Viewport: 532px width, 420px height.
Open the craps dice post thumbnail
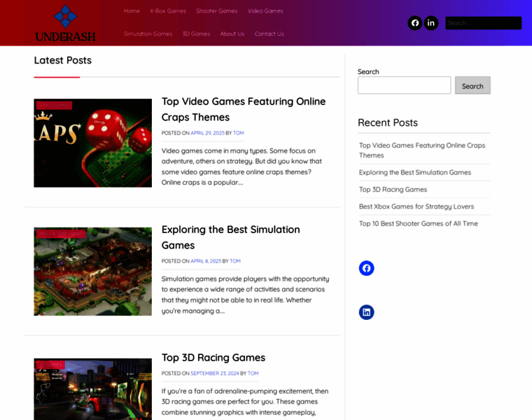92,143
